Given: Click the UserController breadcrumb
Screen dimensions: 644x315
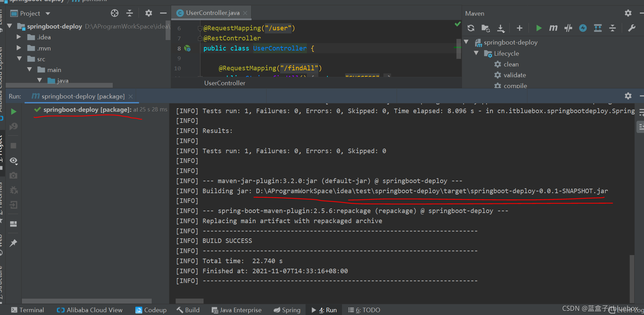Looking at the screenshot, I should [x=225, y=83].
